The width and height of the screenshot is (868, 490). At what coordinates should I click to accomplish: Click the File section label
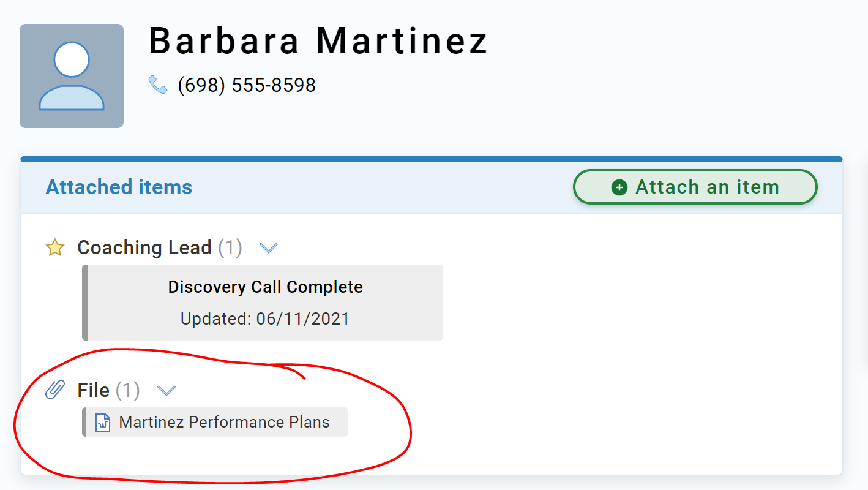(x=94, y=390)
